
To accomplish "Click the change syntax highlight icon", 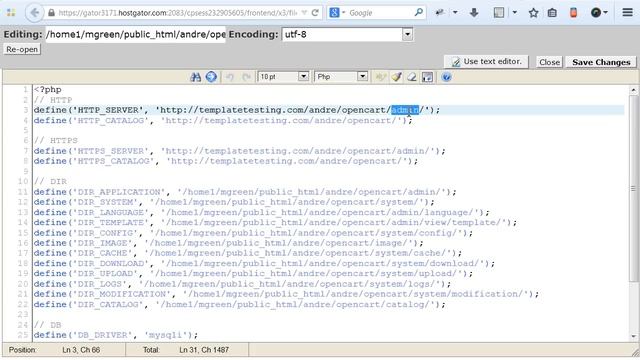I will 380,77.
